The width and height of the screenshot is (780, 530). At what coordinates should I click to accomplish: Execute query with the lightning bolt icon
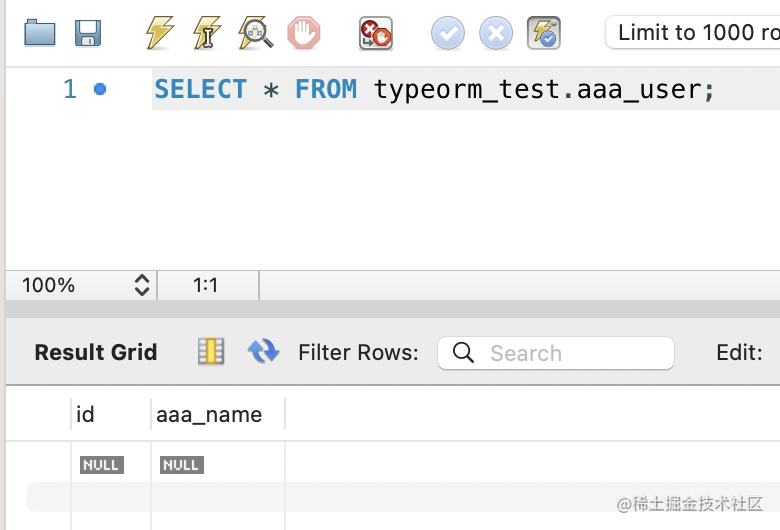coord(159,33)
